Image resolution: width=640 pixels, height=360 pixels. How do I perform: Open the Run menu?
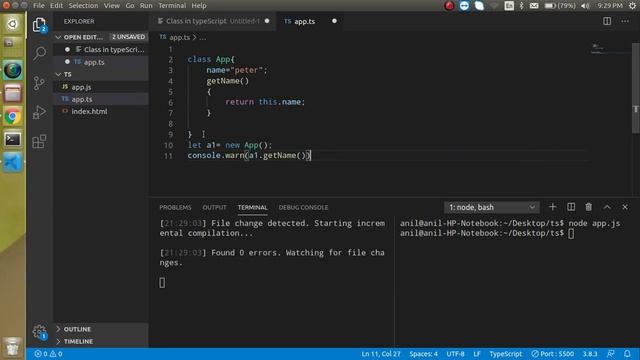pos(146,6)
